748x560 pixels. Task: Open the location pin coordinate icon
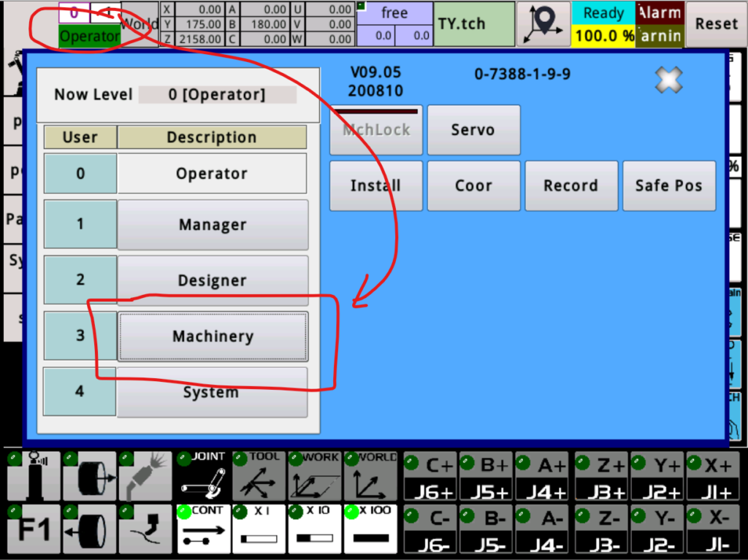543,23
